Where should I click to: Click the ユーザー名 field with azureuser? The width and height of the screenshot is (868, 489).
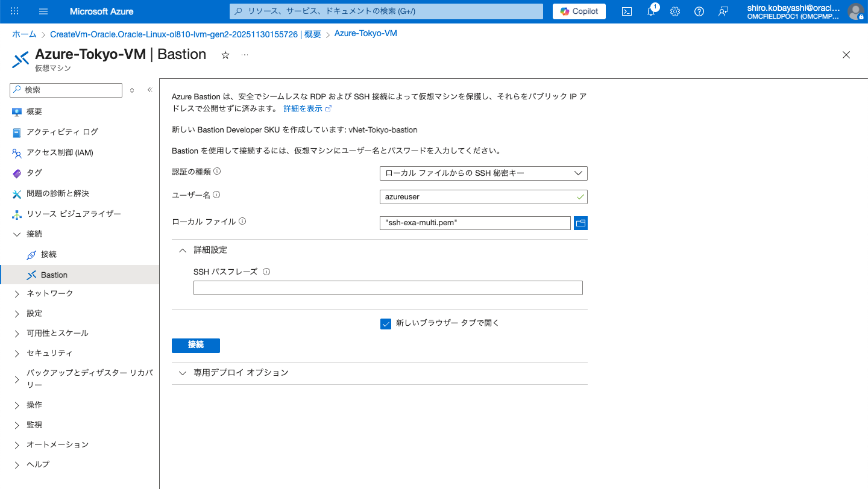pos(483,197)
